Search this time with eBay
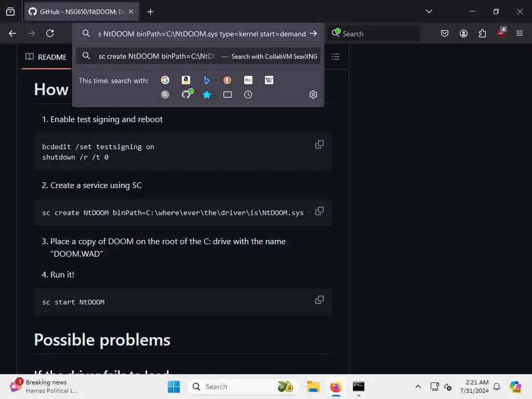 click(x=248, y=80)
